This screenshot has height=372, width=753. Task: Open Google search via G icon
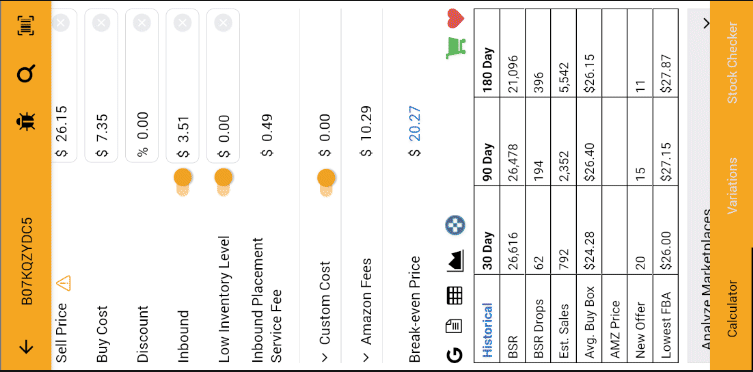(454, 354)
